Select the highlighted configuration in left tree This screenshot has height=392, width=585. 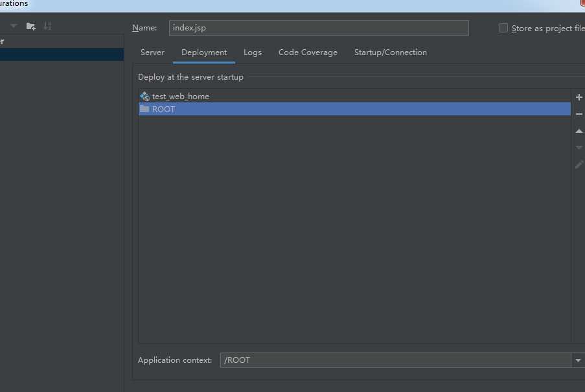62,54
